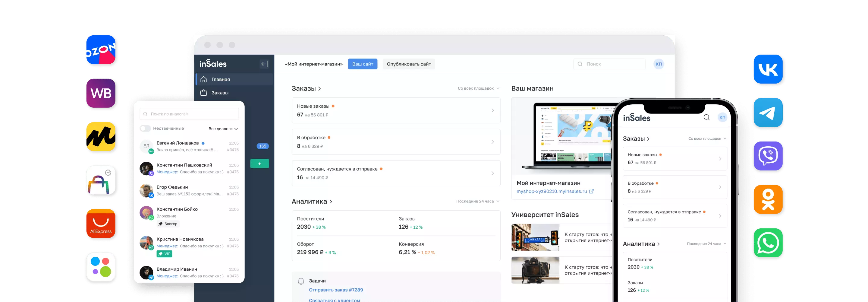Click the Ozon marketplace icon

(x=101, y=50)
